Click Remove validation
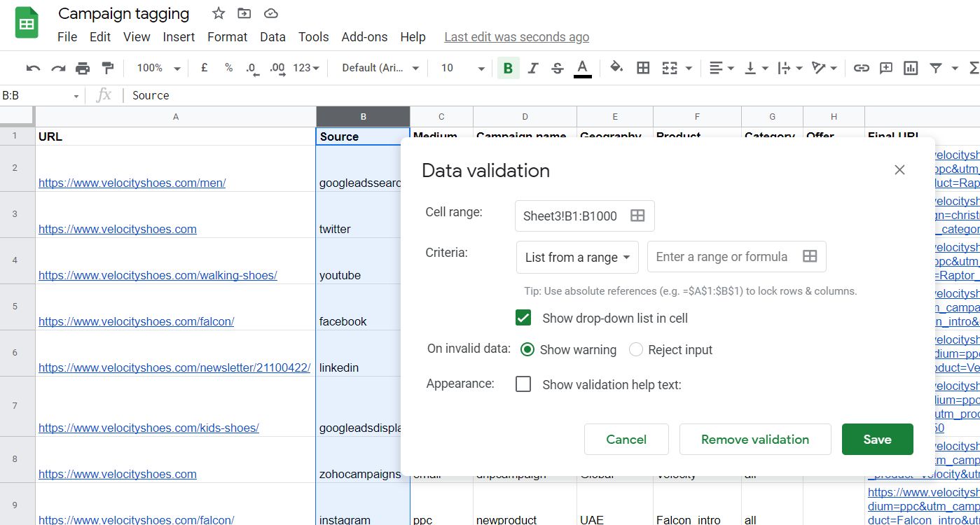 pyautogui.click(x=755, y=439)
